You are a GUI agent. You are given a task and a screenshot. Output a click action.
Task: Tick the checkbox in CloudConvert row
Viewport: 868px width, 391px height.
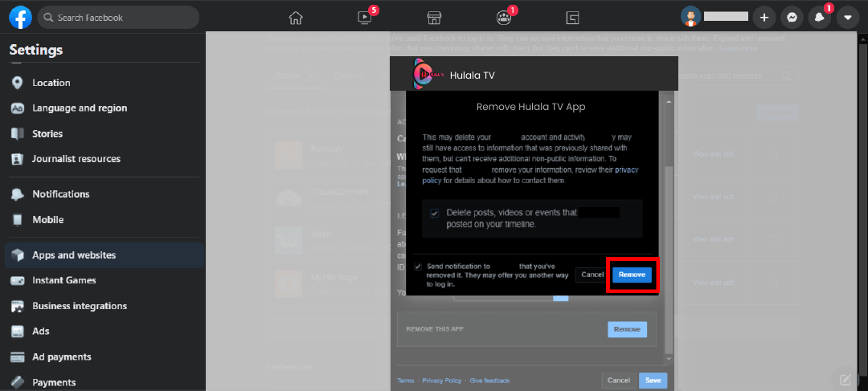[773, 198]
